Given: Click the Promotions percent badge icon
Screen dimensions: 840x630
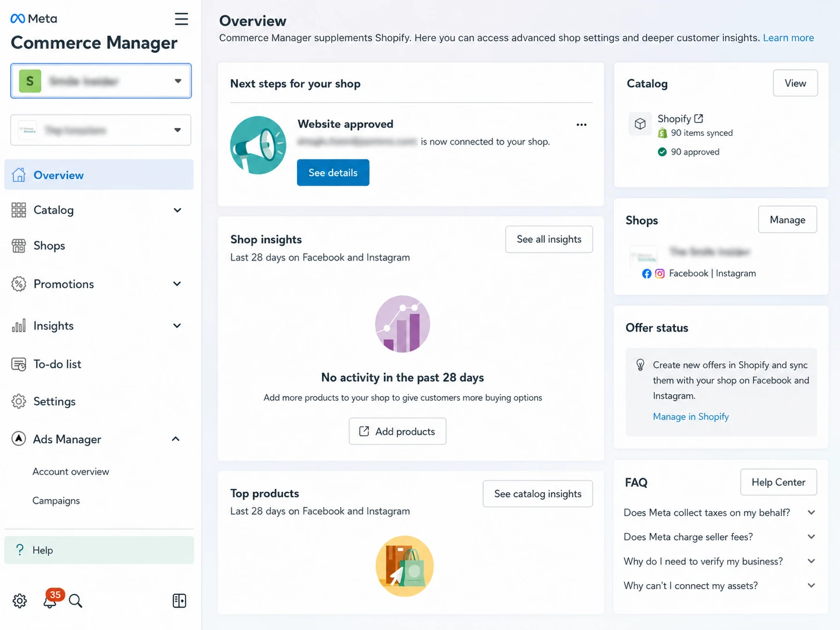Looking at the screenshot, I should (19, 284).
